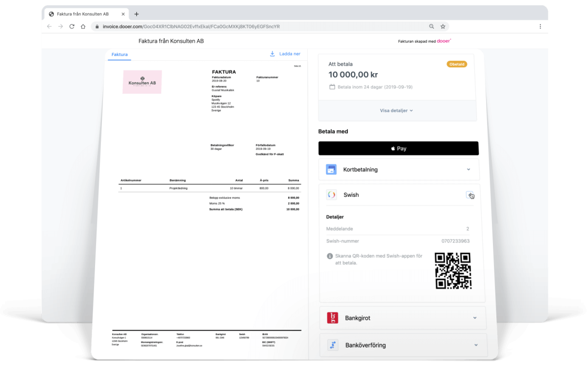This screenshot has height=368, width=588.
Task: Collapse the Swish section chevron
Action: pos(469,195)
